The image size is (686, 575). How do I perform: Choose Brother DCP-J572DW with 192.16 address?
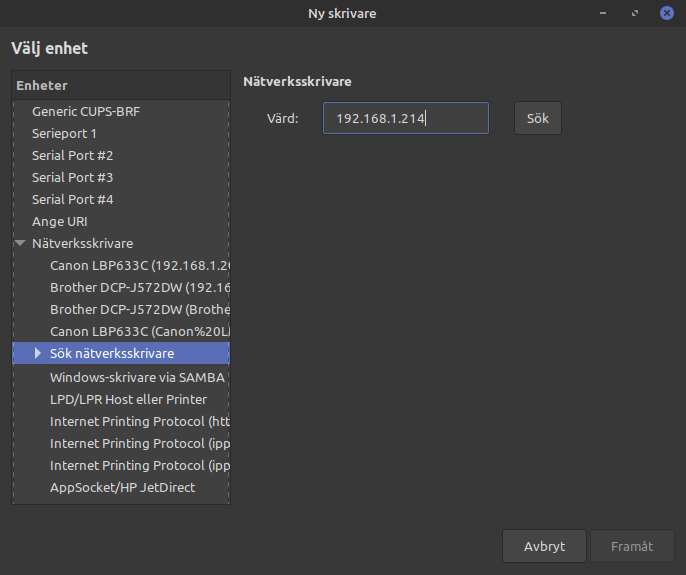pyautogui.click(x=139, y=287)
